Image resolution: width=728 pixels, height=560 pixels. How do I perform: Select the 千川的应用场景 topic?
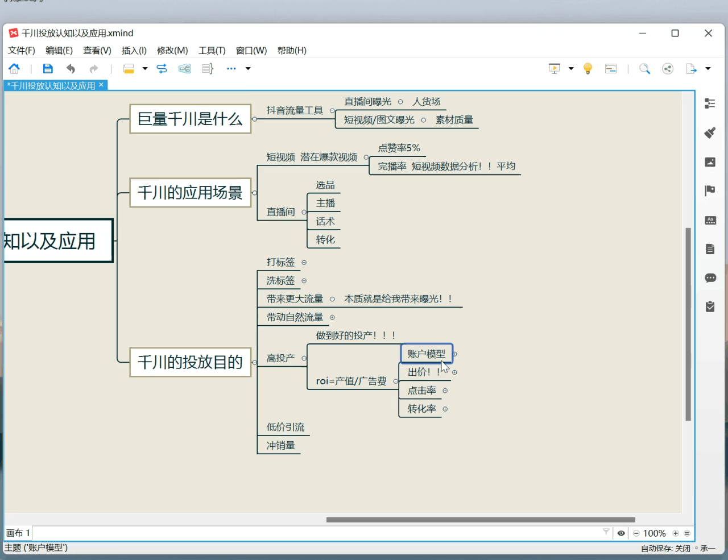[191, 193]
